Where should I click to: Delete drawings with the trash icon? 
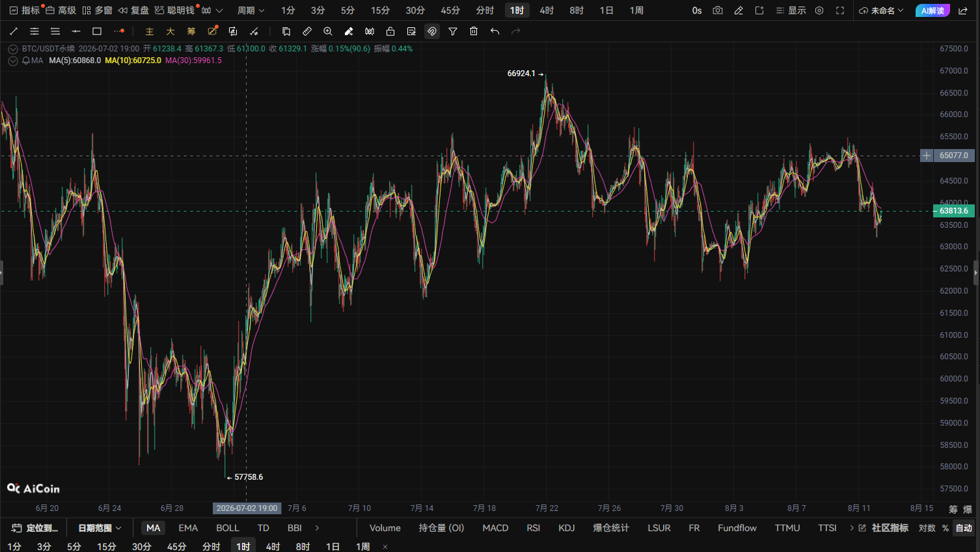coord(474,31)
